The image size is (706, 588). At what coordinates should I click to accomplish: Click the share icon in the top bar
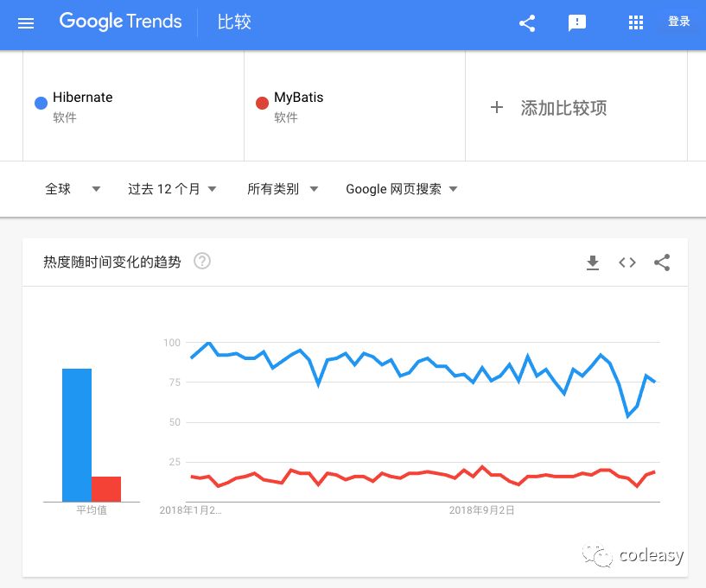527,23
